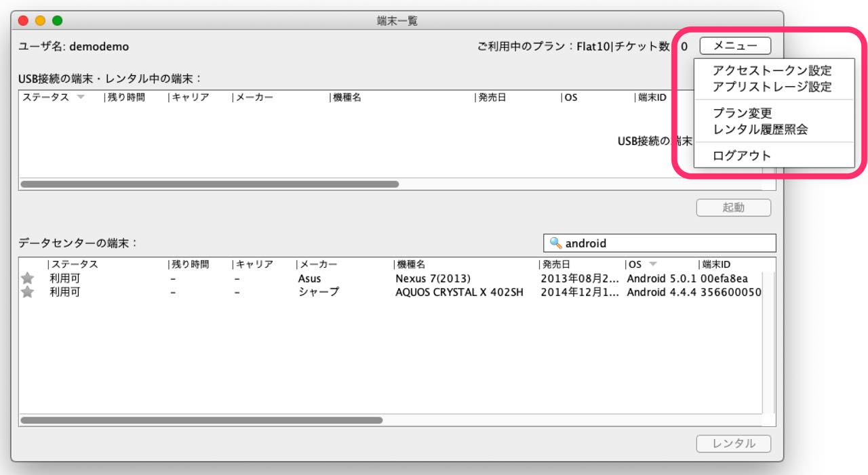Focus the search field containing android
This screenshot has height=475, width=868.
[x=660, y=243]
